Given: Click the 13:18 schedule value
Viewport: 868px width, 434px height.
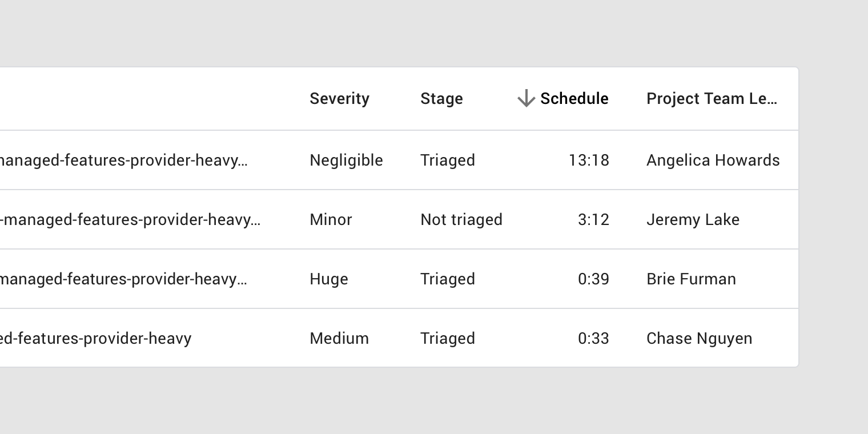Looking at the screenshot, I should click(x=589, y=160).
